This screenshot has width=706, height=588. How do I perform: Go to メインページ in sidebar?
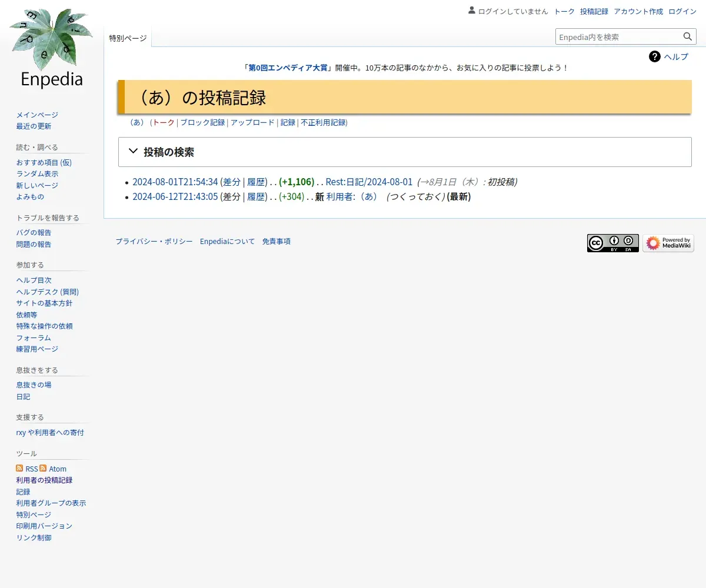37,115
